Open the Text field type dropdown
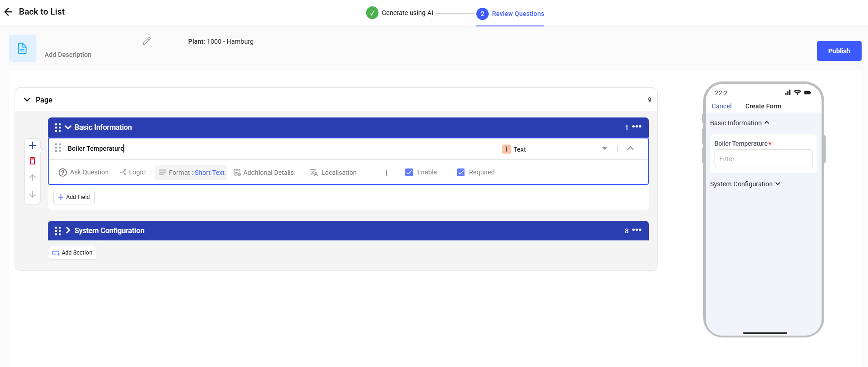Screen dimensions: 868x367 coord(604,149)
